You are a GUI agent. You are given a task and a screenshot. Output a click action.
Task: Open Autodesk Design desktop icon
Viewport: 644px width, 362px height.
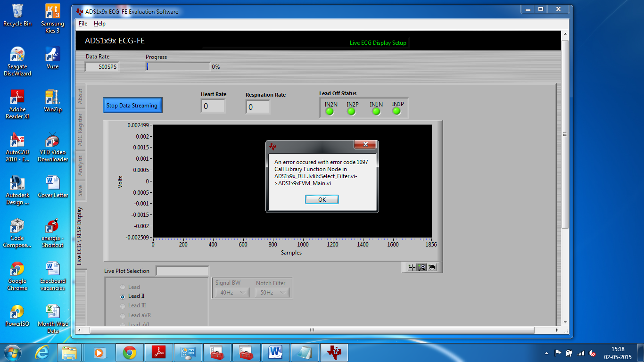click(17, 190)
